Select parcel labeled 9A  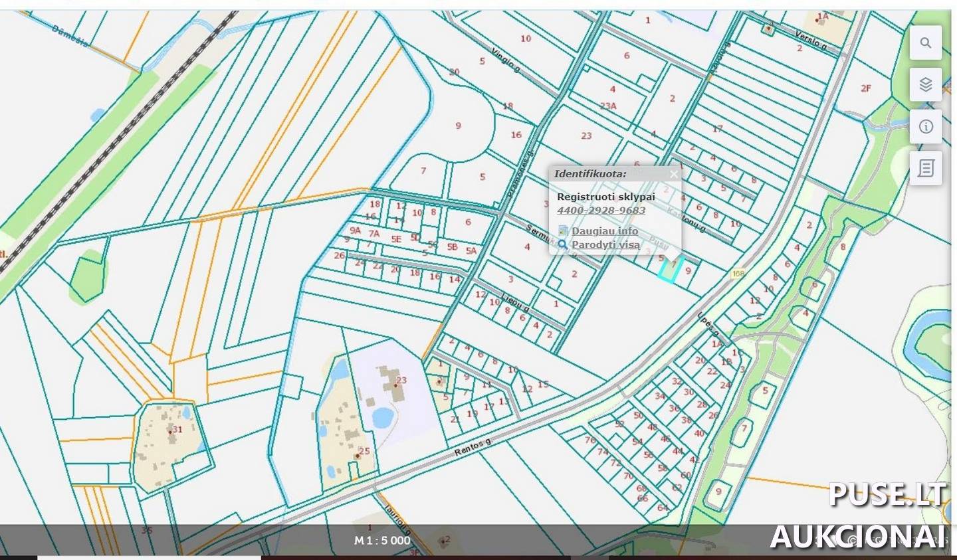[x=355, y=231]
